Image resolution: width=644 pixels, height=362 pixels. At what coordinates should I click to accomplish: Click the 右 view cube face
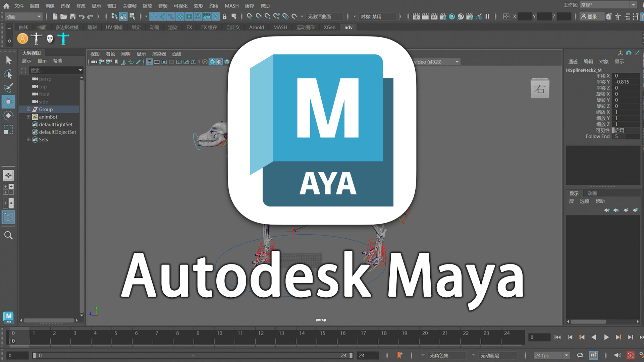click(x=540, y=89)
